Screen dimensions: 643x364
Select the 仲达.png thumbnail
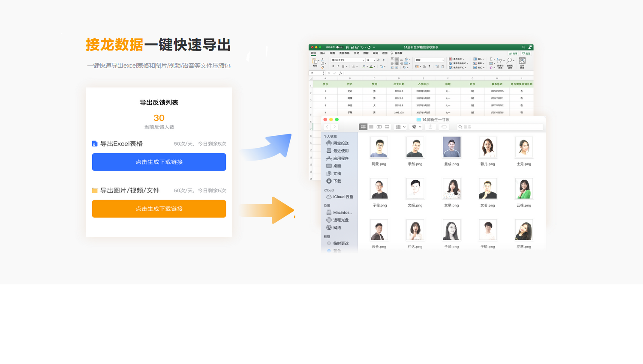(415, 230)
